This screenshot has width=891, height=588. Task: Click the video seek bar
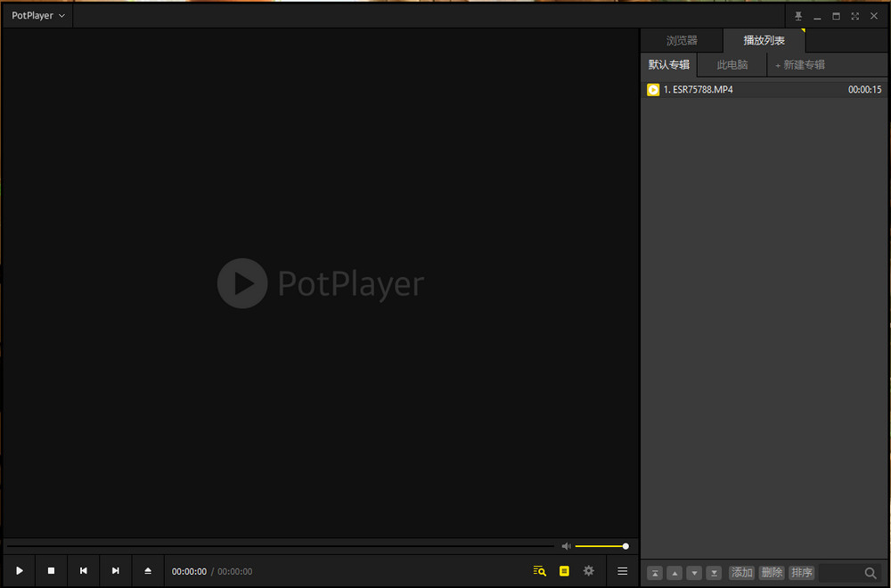point(280,546)
